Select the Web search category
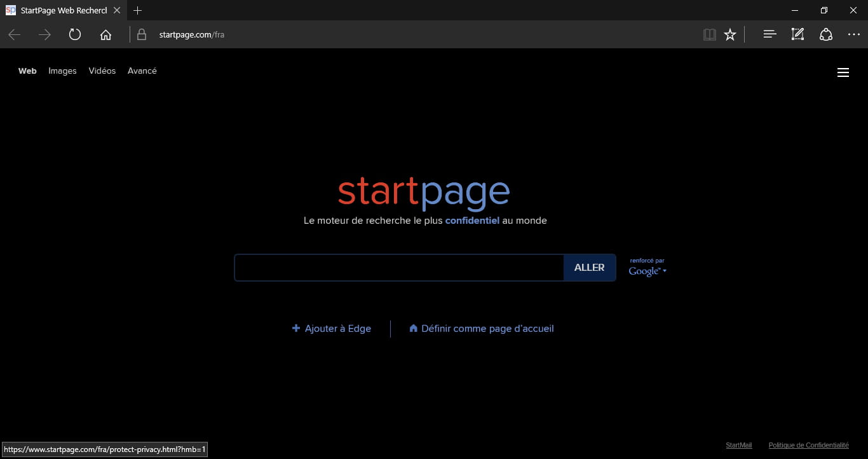The width and height of the screenshot is (868, 459). 27,71
